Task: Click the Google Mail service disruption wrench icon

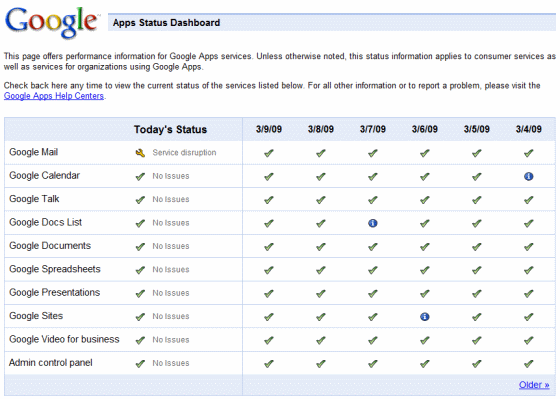Action: point(140,153)
